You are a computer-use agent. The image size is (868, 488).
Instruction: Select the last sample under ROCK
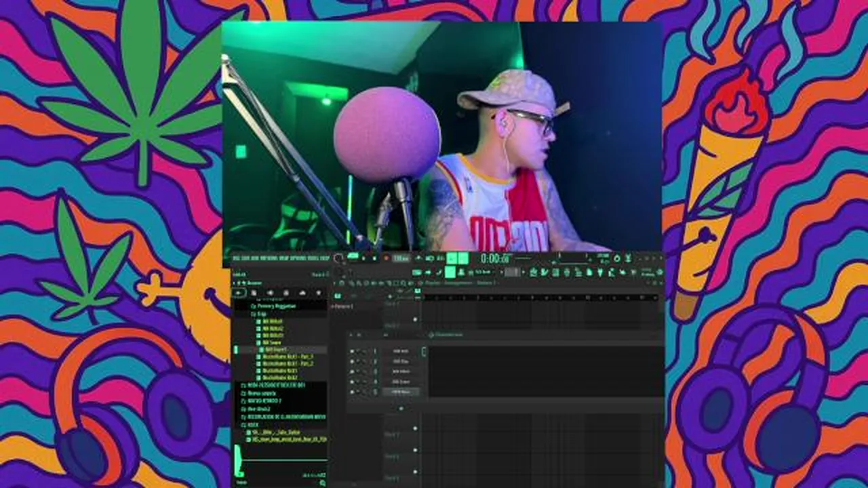(x=287, y=439)
